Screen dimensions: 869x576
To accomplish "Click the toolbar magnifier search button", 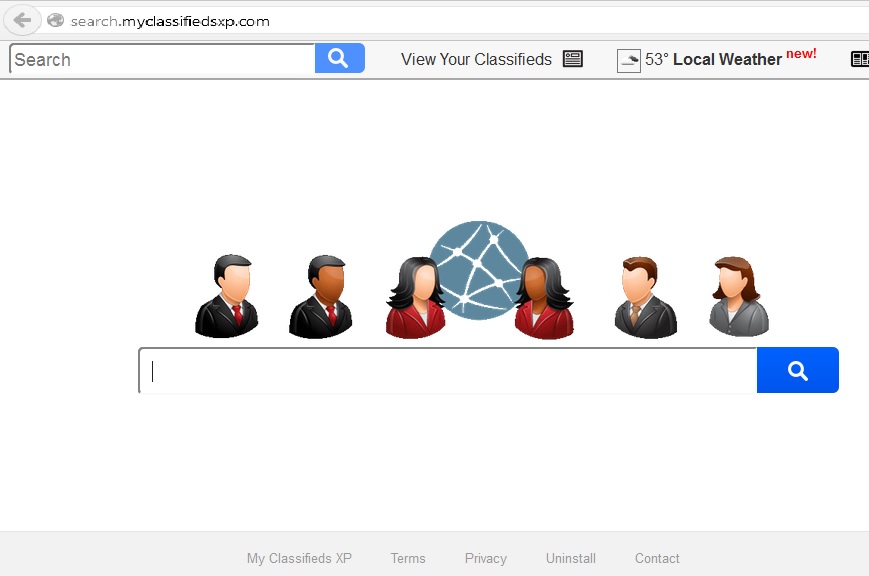I will (339, 58).
